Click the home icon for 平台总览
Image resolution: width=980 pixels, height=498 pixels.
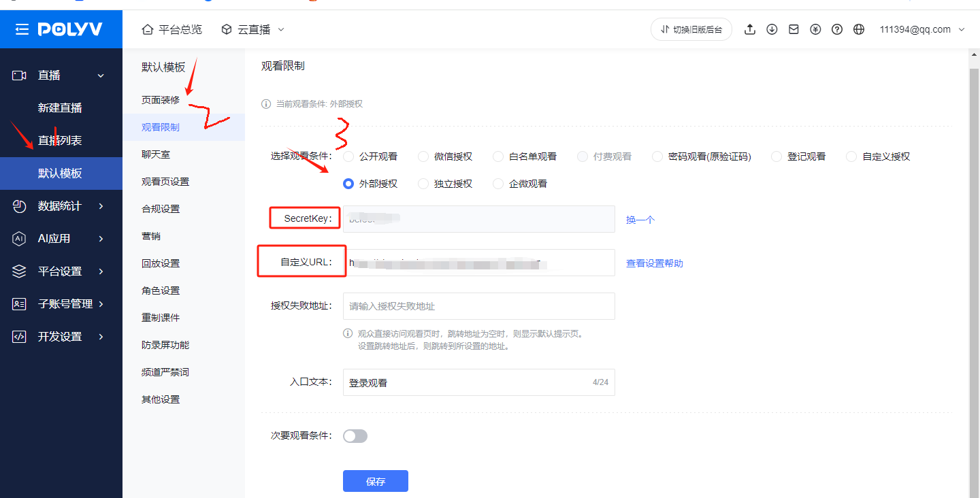pos(148,29)
